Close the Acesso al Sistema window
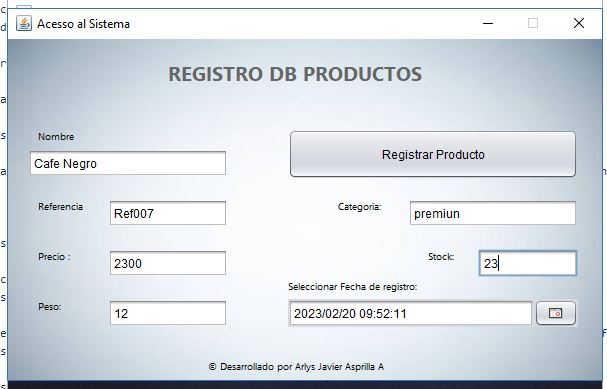Viewport: 607px width, 389px height. [x=579, y=24]
